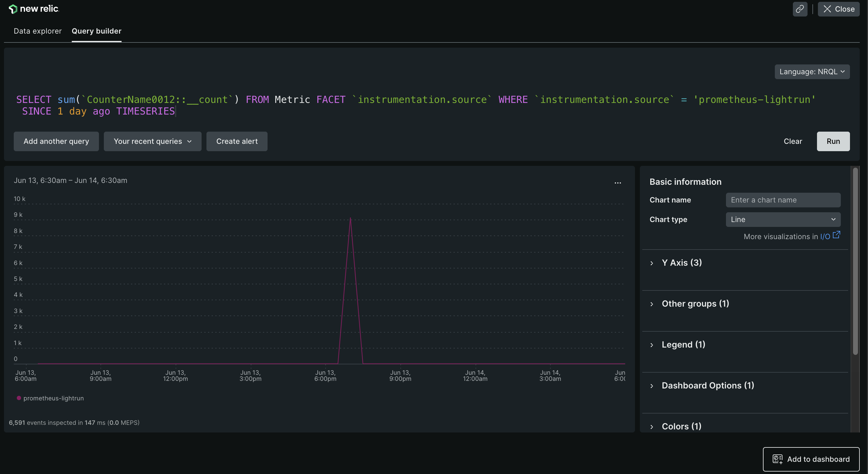Click external link icon next to I/O
Screen dimensions: 868x474
[836, 235]
